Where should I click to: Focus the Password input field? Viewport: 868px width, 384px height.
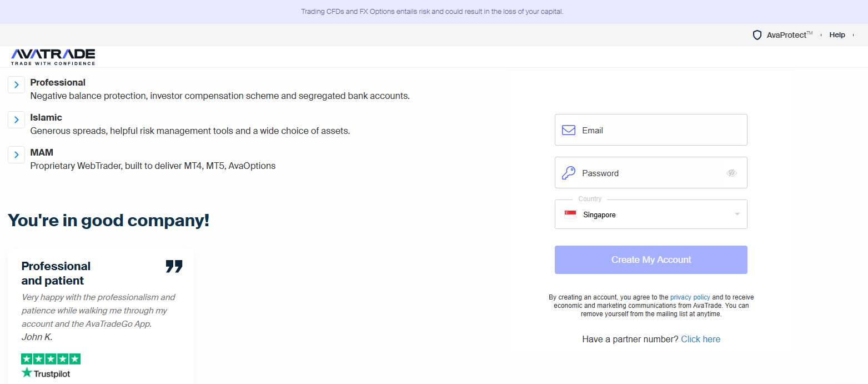[651, 173]
